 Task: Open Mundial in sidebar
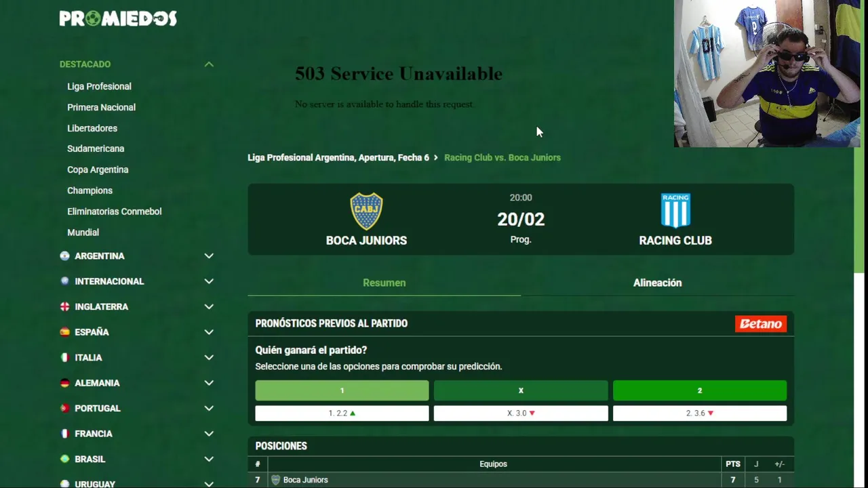[83, 232]
